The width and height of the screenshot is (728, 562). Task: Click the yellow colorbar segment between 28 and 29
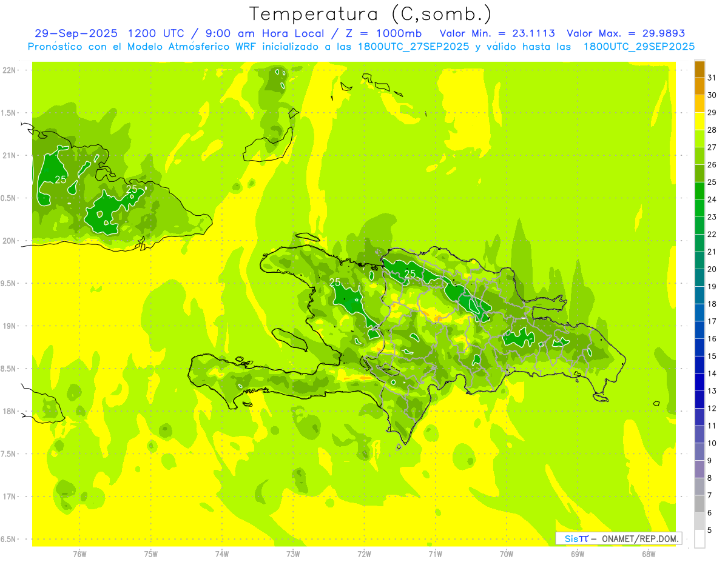(x=699, y=121)
